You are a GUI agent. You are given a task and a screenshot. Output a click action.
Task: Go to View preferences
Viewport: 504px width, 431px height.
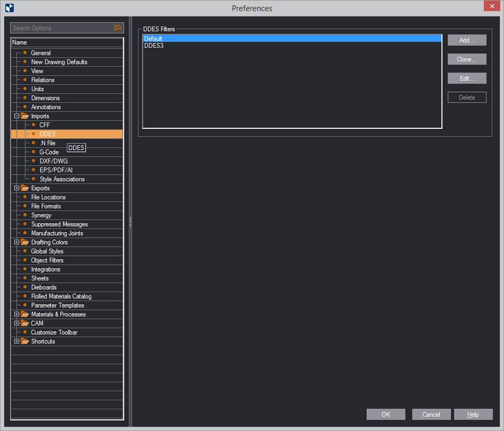tap(37, 71)
